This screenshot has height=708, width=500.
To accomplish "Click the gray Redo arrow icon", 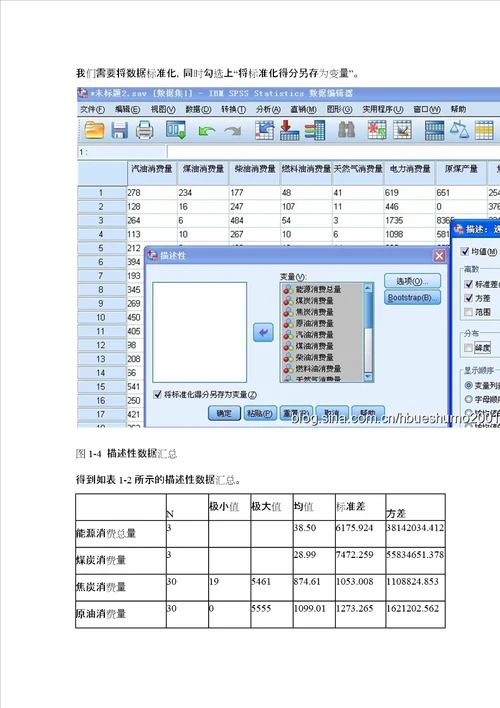I will pyautogui.click(x=233, y=131).
